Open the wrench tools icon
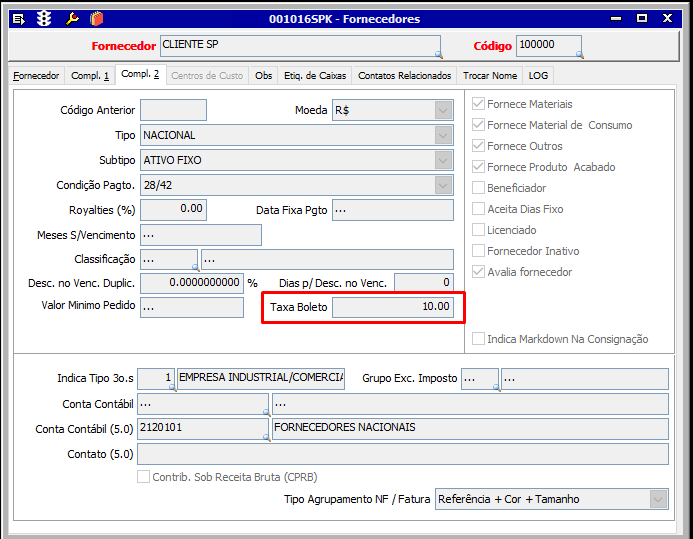Image resolution: width=693 pixels, height=539 pixels. (x=72, y=19)
